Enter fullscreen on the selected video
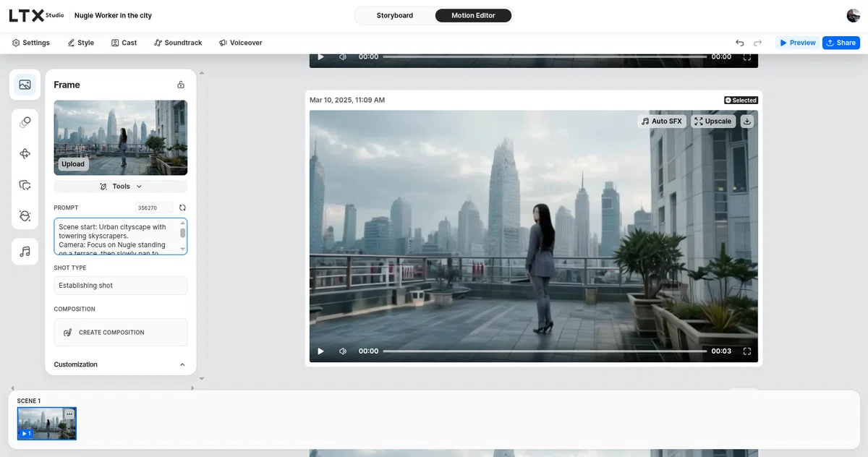This screenshot has width=868, height=457. pos(747,351)
